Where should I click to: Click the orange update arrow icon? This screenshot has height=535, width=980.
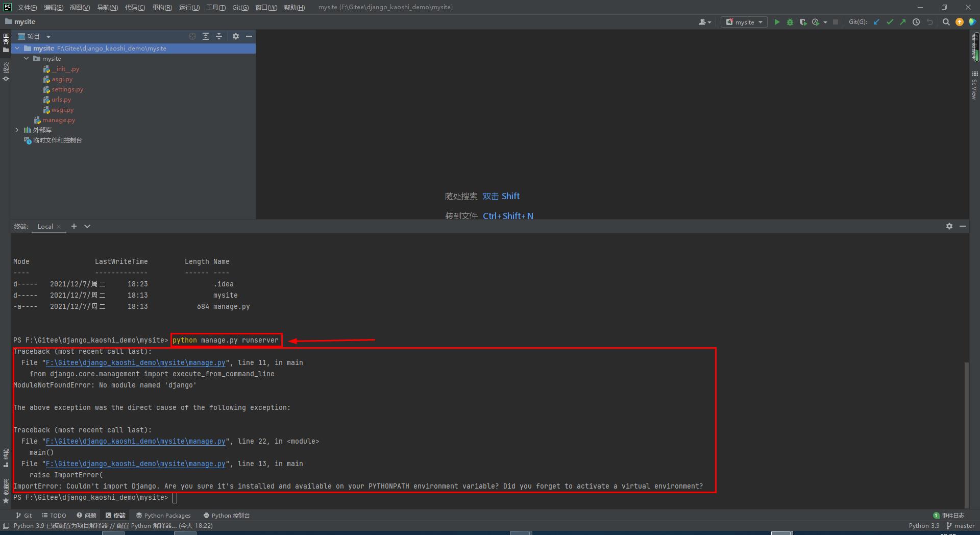point(960,22)
